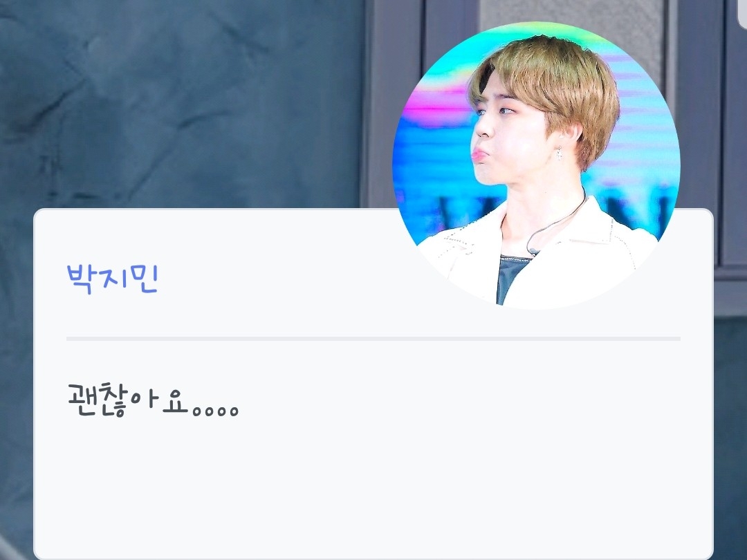The height and width of the screenshot is (560, 747).
Task: Click the syllable 요 in the dialogue
Action: (x=175, y=402)
